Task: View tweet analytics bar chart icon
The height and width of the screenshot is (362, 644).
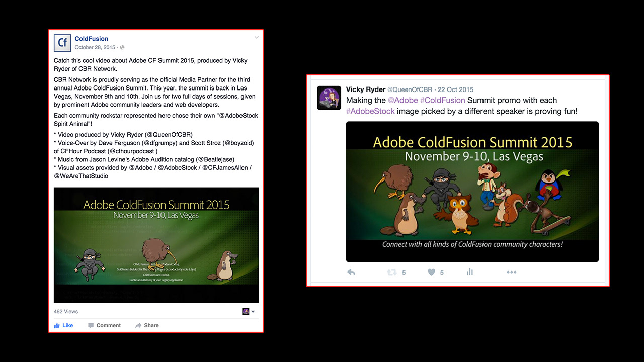Action: click(470, 272)
